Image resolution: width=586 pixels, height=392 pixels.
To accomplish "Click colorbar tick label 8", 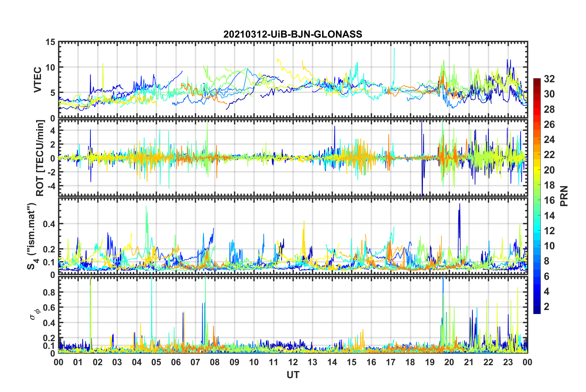I will (x=547, y=261).
